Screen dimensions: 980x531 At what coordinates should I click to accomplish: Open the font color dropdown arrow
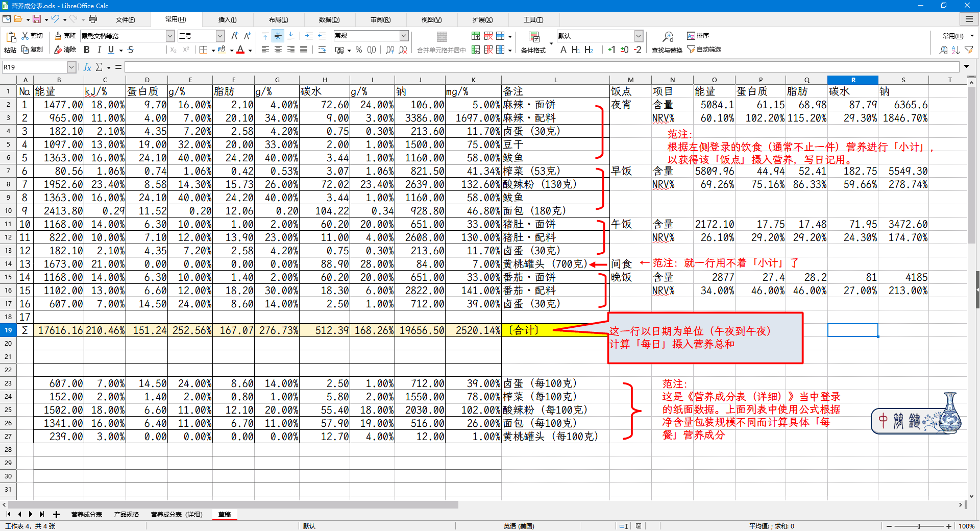251,50
